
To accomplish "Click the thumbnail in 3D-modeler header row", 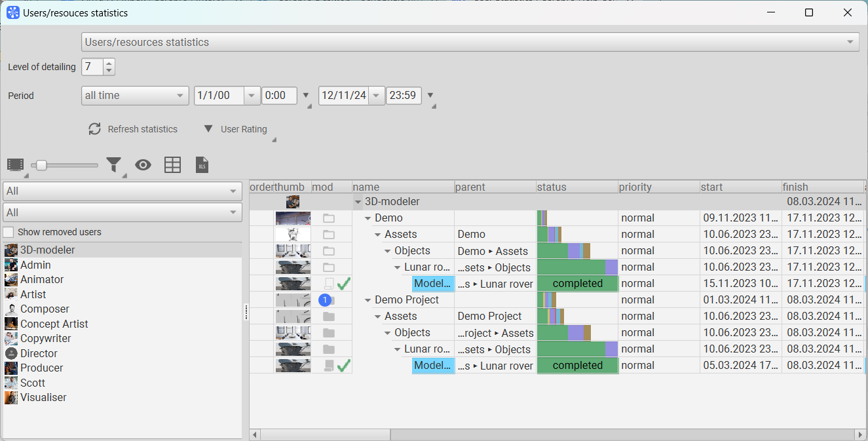I will pyautogui.click(x=293, y=202).
